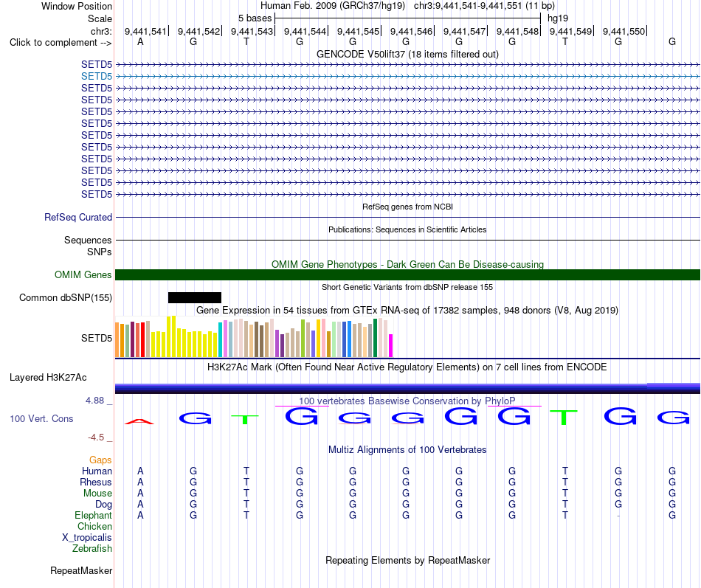
Task: Click 'Short Genetic Variants from dbSNP release 155'
Action: [407, 287]
